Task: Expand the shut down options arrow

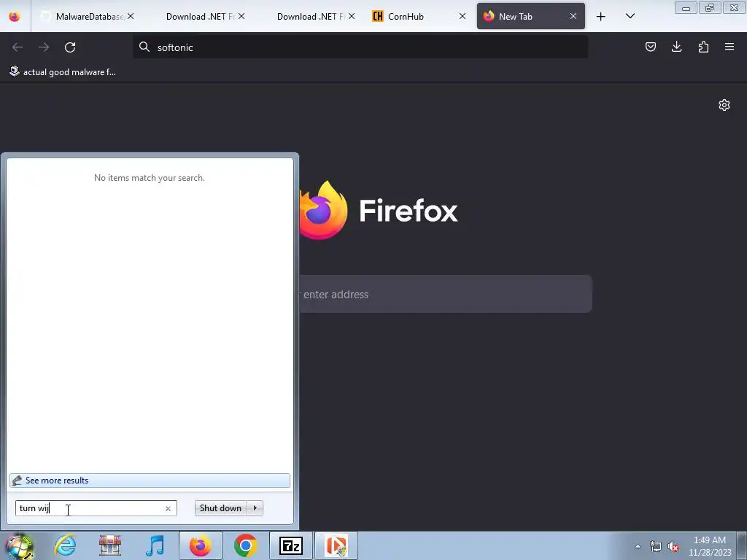Action: click(x=255, y=508)
